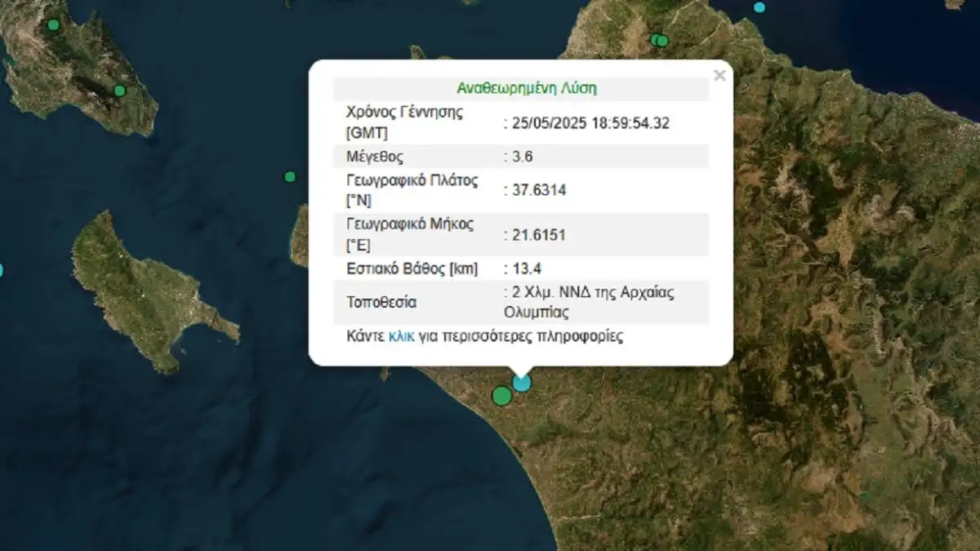Open the 'κλικ' link for more information
Image resolution: width=980 pixels, height=551 pixels.
401,336
